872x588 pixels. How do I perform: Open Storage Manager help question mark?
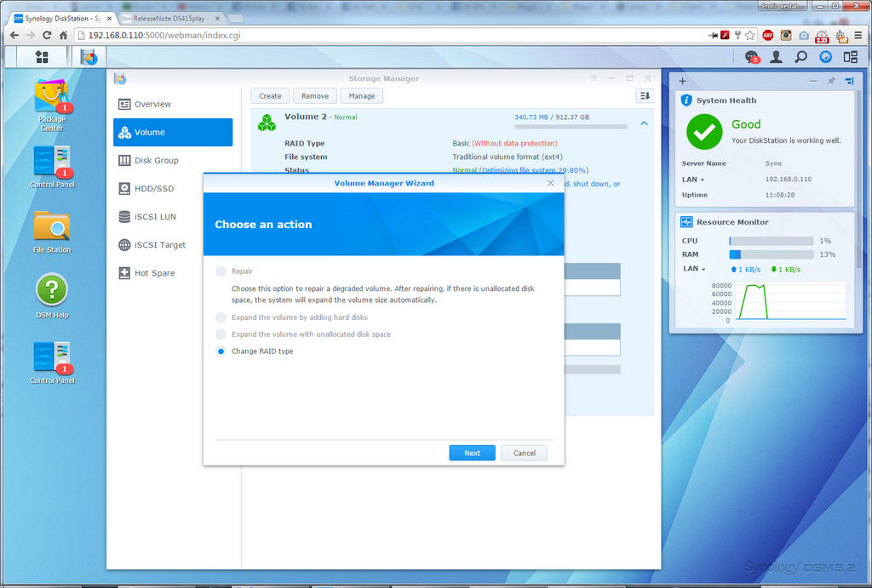pyautogui.click(x=594, y=78)
